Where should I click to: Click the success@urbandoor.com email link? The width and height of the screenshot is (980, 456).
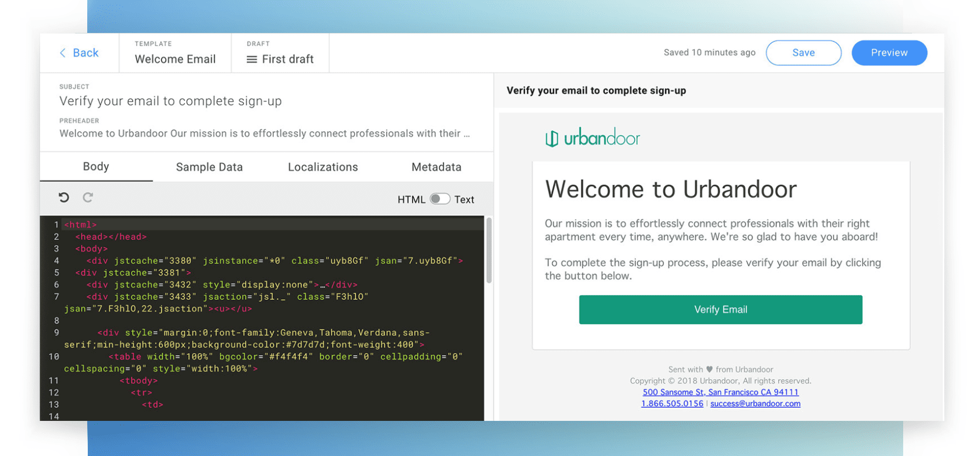coord(755,403)
